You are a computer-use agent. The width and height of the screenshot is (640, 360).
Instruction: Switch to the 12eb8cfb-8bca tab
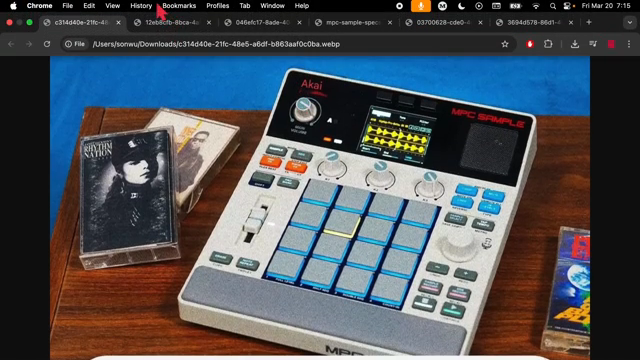[x=171, y=22]
